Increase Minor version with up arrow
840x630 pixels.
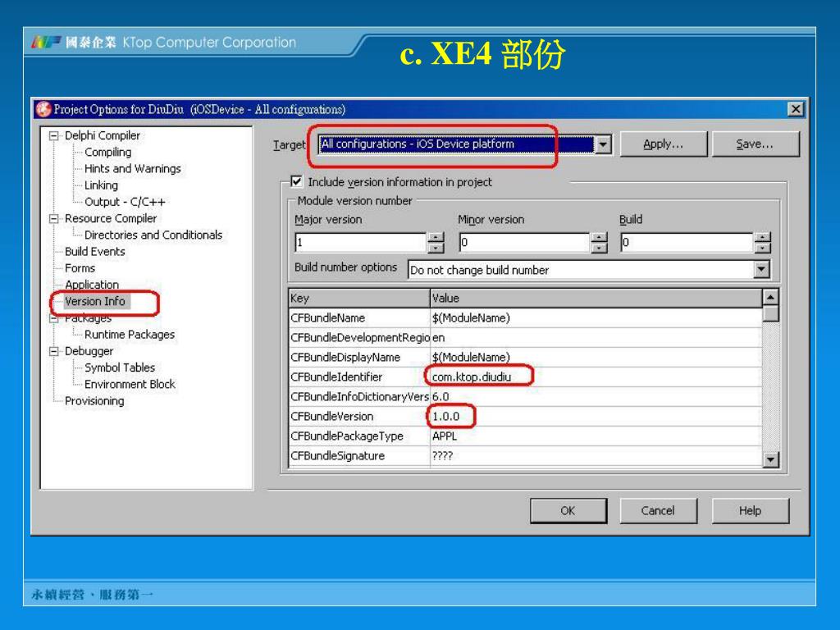pos(600,237)
